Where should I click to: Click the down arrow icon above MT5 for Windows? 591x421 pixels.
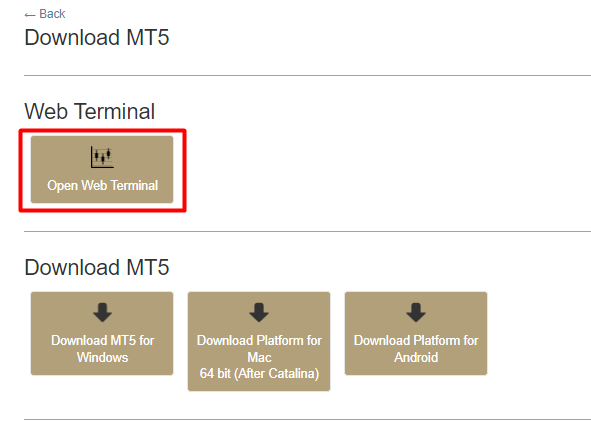pos(102,312)
